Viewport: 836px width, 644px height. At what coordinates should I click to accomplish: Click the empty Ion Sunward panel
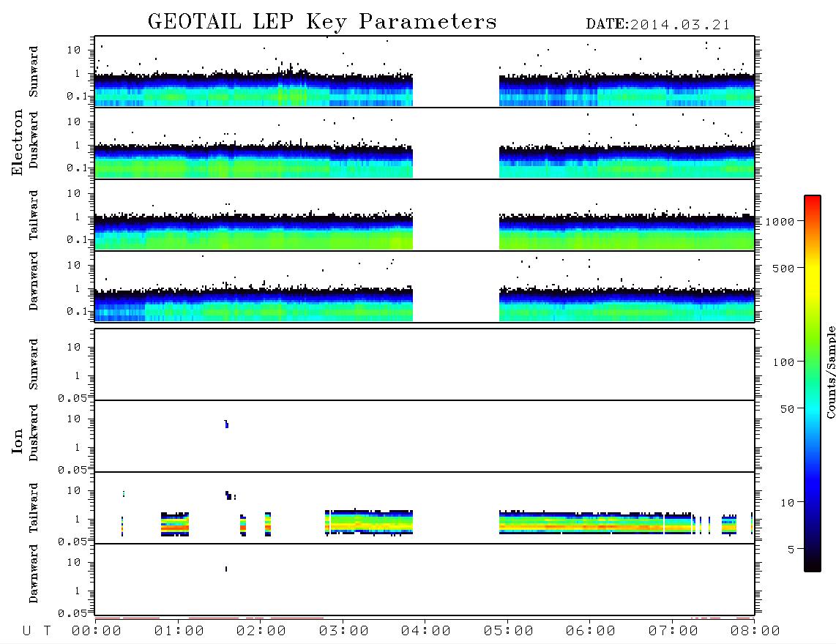click(425, 364)
